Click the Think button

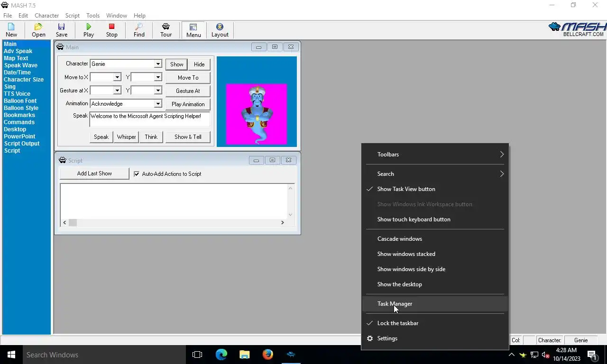tap(151, 137)
